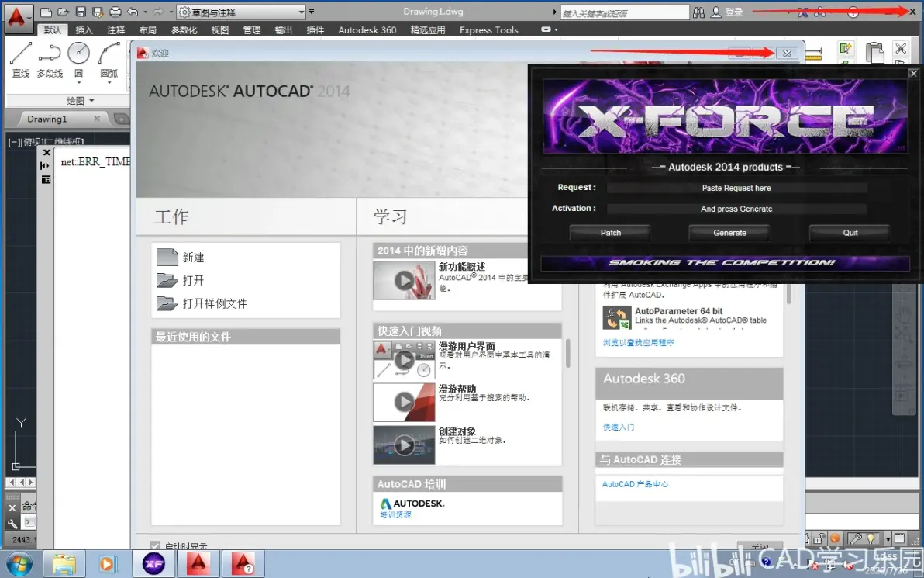Click the Paste clipboard icon in the ribbon
Viewport: 924px width, 578px height.
click(874, 52)
